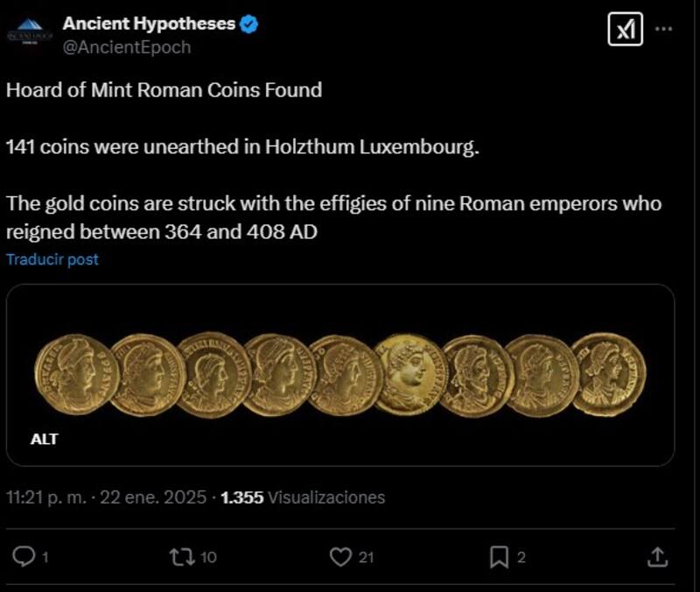This screenshot has width=700, height=592.
Task: Click the bookmark count 2
Action: pos(521,556)
